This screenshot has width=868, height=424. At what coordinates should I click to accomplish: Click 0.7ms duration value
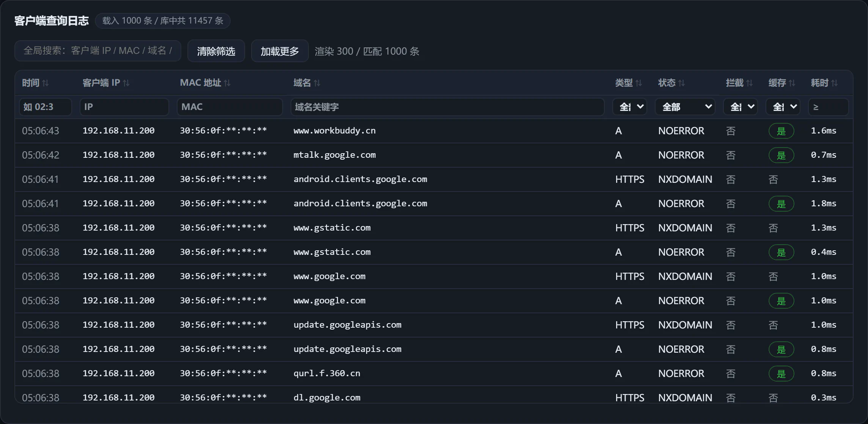pyautogui.click(x=824, y=155)
